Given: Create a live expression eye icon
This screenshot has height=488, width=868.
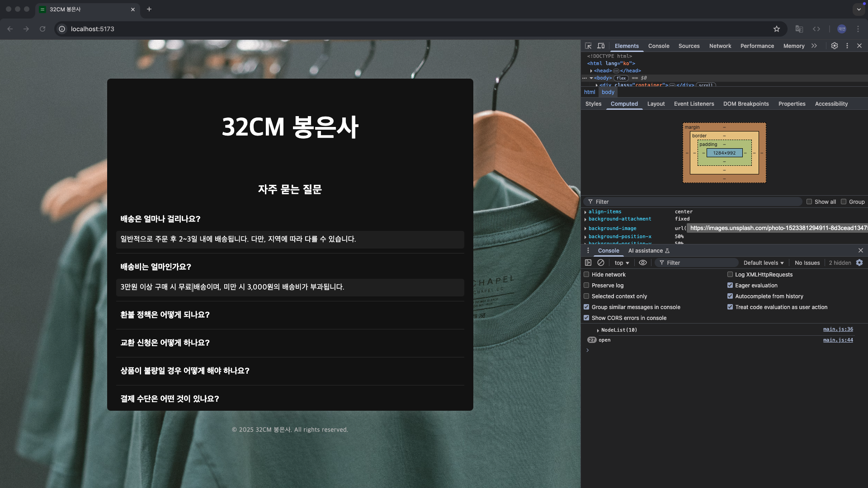Looking at the screenshot, I should pos(643,263).
